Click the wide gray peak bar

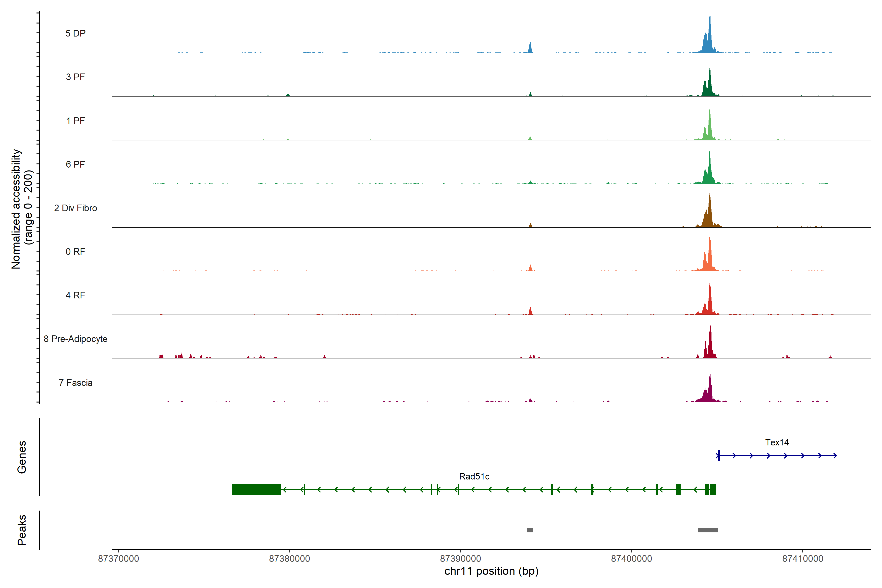click(708, 530)
